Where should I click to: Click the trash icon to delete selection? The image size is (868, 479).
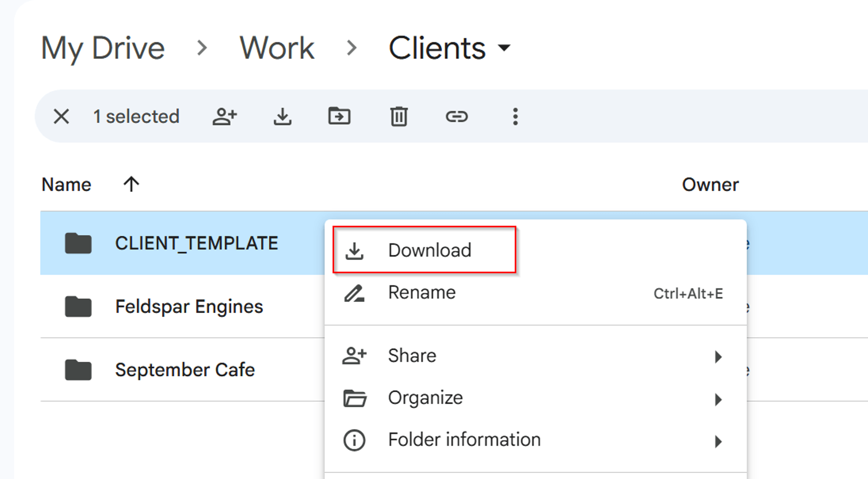click(x=399, y=117)
